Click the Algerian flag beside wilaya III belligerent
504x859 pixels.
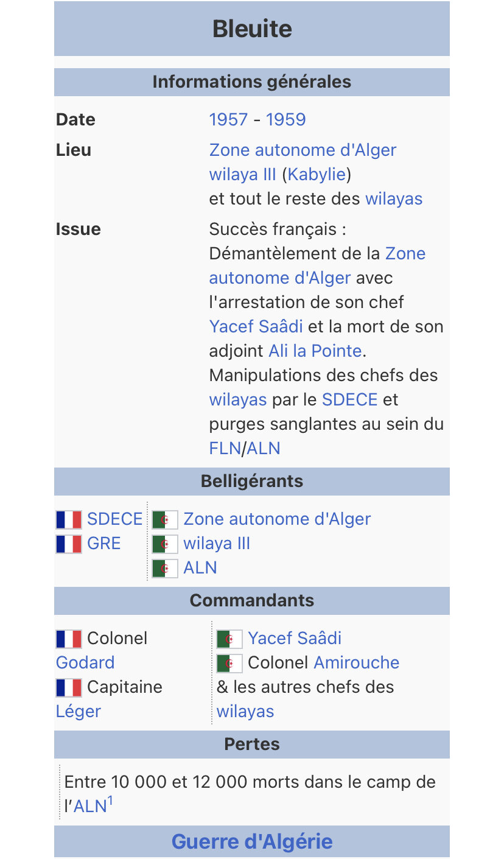point(165,544)
